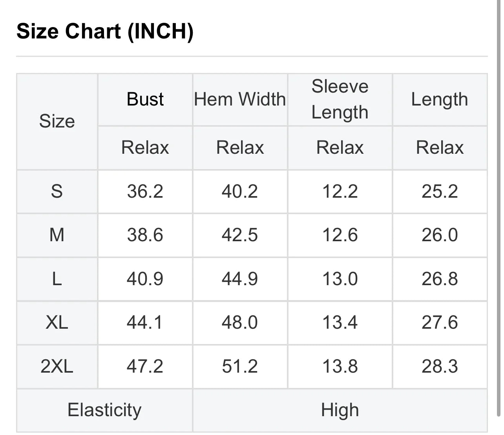Viewport: 504px width, 435px height.
Task: Click the Length column header
Action: pyautogui.click(x=440, y=99)
